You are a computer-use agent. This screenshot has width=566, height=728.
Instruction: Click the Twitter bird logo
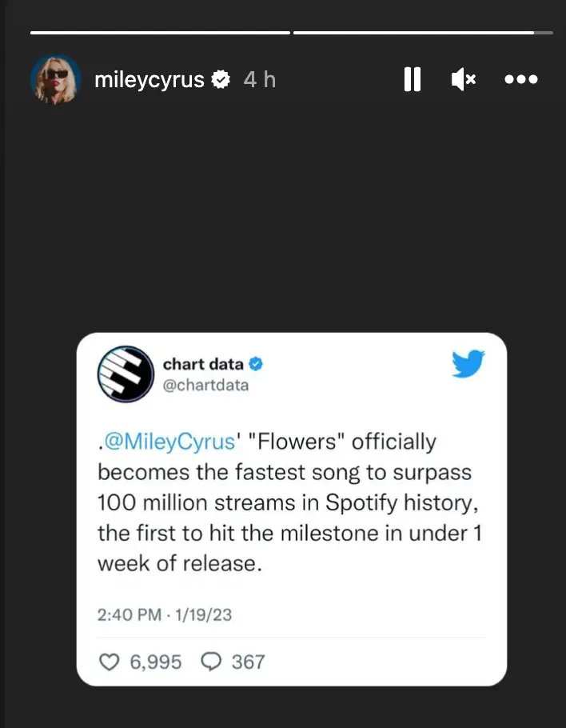(x=468, y=364)
